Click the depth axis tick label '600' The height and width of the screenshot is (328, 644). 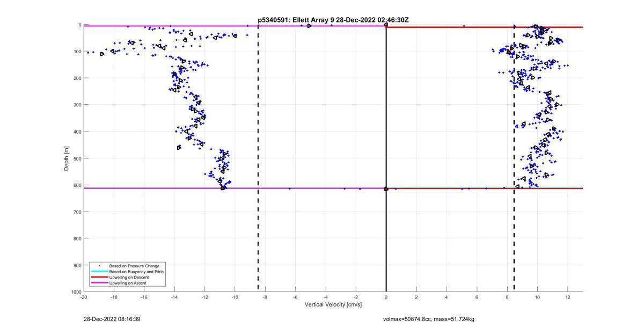[77, 185]
